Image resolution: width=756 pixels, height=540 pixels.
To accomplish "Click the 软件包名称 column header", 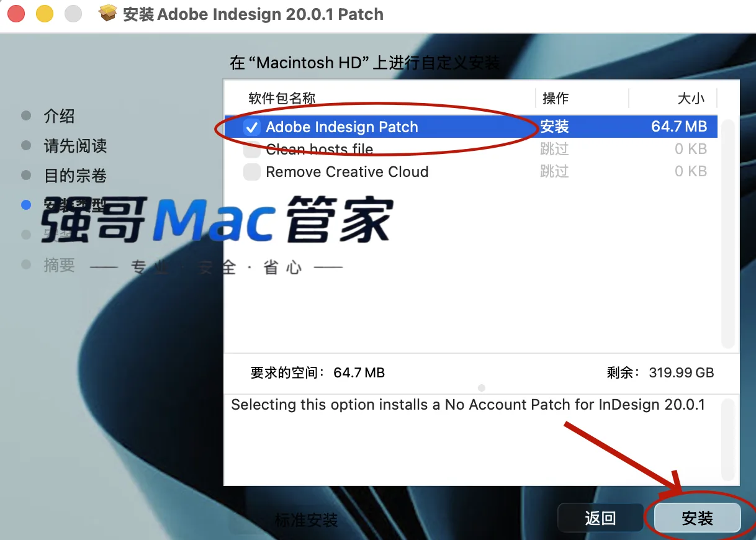I will [282, 98].
